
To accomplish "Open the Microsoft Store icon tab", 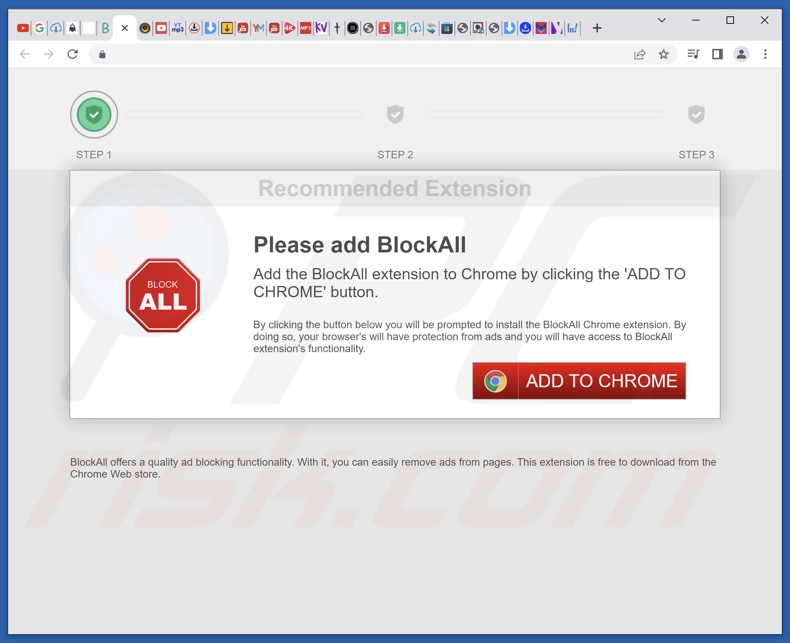I will 446,28.
